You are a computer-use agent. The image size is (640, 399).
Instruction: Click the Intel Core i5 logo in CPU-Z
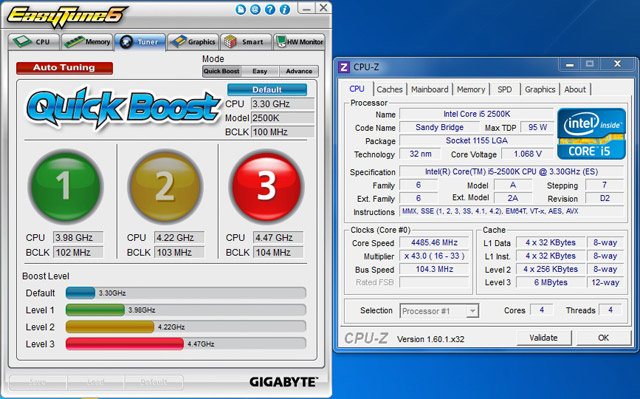point(591,134)
